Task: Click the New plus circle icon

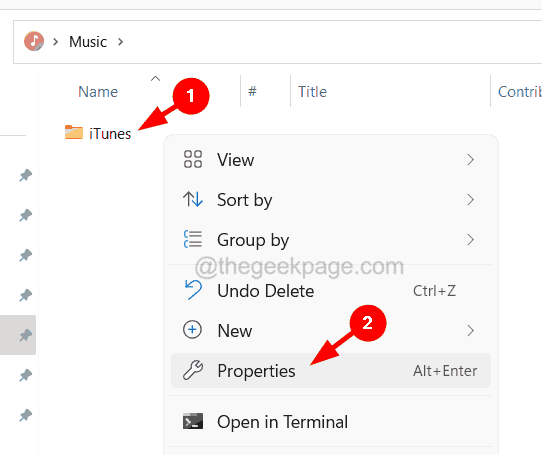Action: (192, 330)
